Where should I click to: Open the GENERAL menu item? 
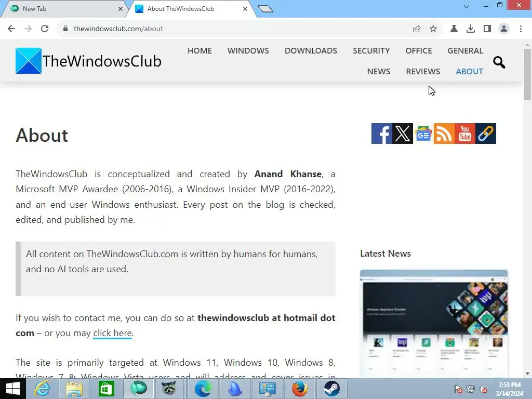[x=465, y=50]
